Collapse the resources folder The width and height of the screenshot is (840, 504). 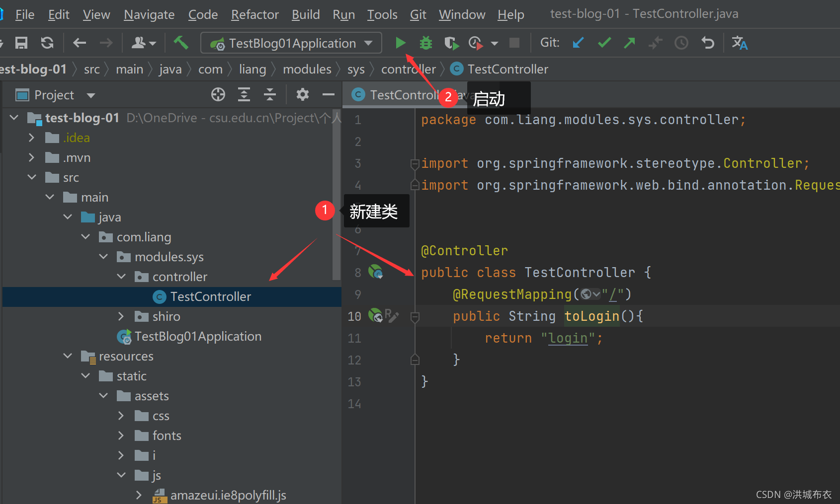coord(68,356)
